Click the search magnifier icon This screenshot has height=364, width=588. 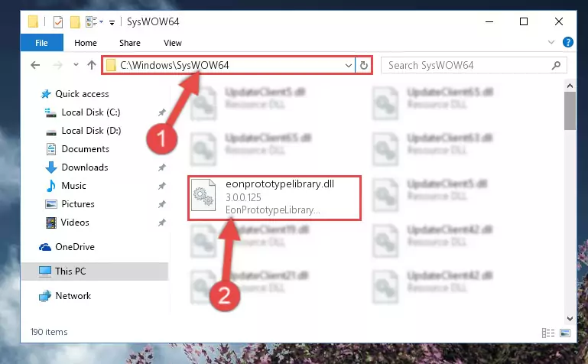pos(556,66)
